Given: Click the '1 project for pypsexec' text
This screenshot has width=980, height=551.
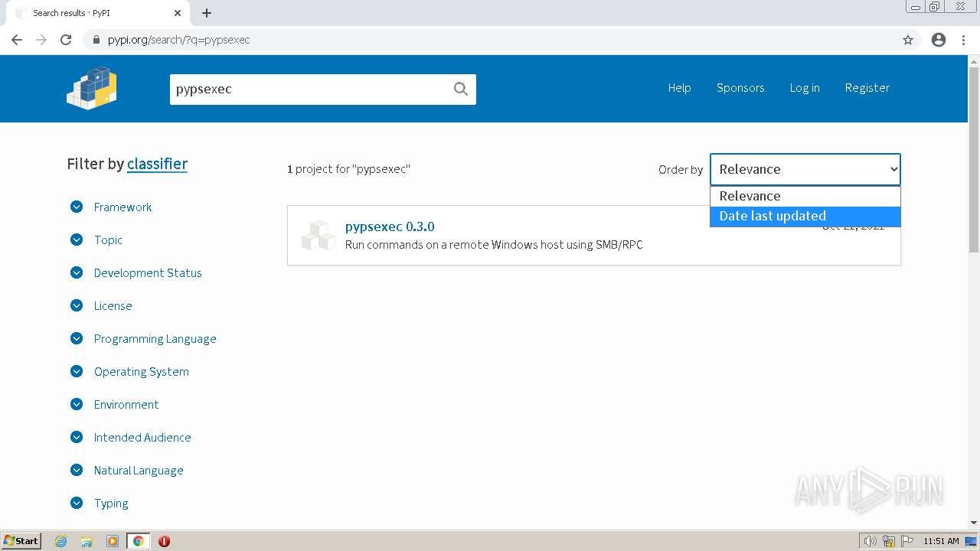Looking at the screenshot, I should pos(348,169).
